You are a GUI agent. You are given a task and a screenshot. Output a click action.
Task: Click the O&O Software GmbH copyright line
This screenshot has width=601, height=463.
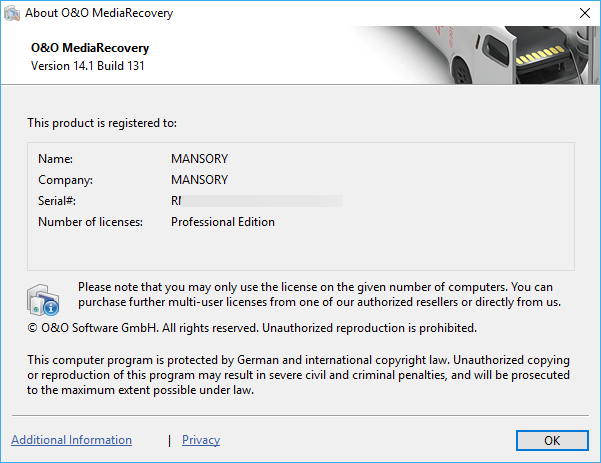[252, 327]
